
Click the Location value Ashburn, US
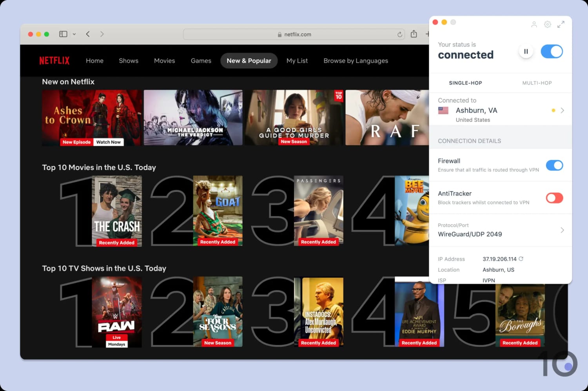(x=498, y=270)
